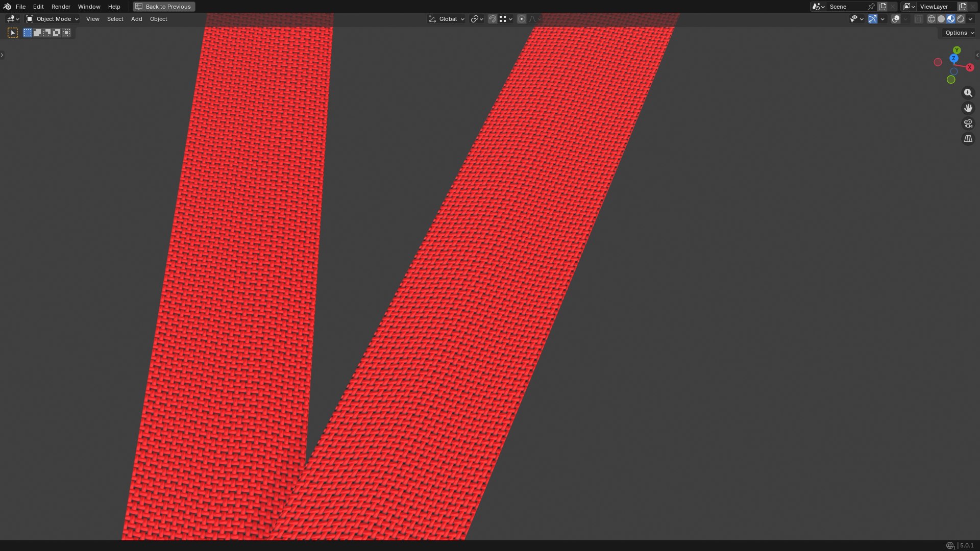
Task: Open the Edit menu
Action: click(x=38, y=7)
